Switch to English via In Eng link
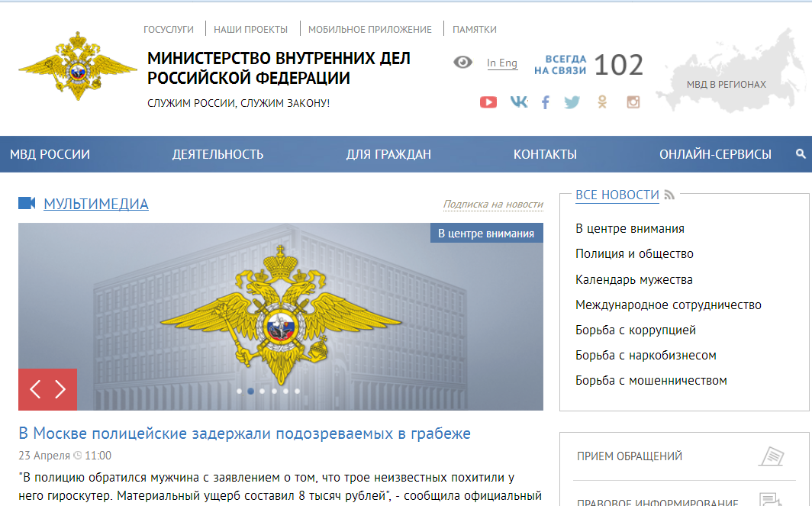The image size is (812, 506). coord(502,63)
